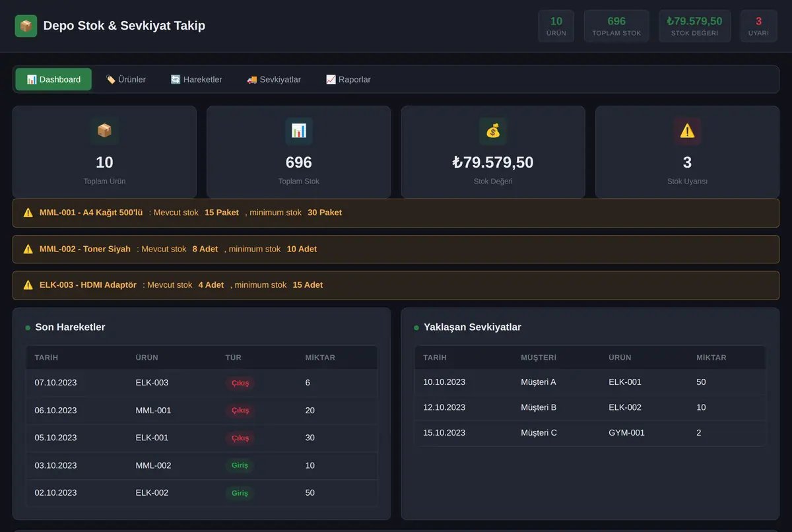
Task: Select the Giriş badge in the 02.10.2023 row
Action: click(240, 493)
